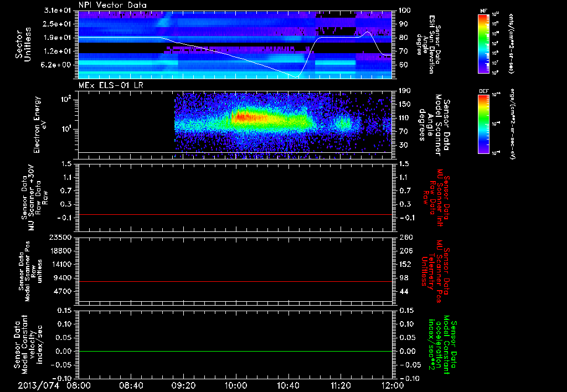Select the 'NPI Vector Data' panel title
The width and height of the screenshot is (567, 392).
pyautogui.click(x=112, y=5)
